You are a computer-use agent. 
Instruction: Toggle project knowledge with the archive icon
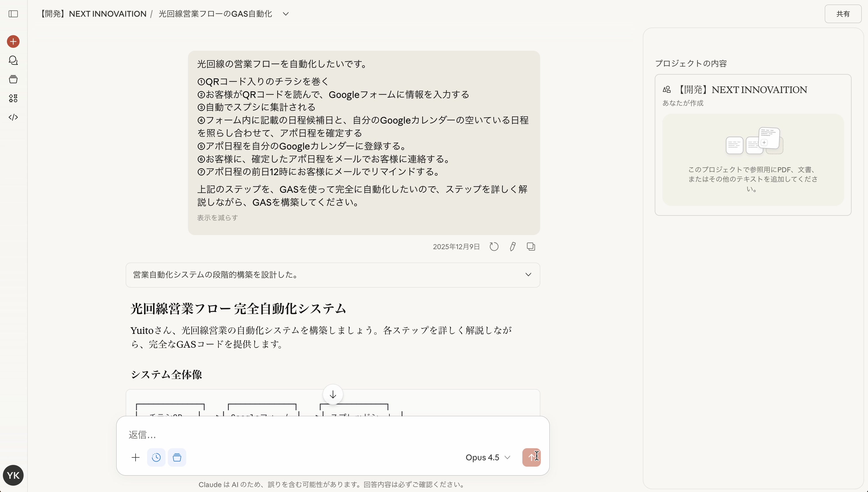pos(177,457)
